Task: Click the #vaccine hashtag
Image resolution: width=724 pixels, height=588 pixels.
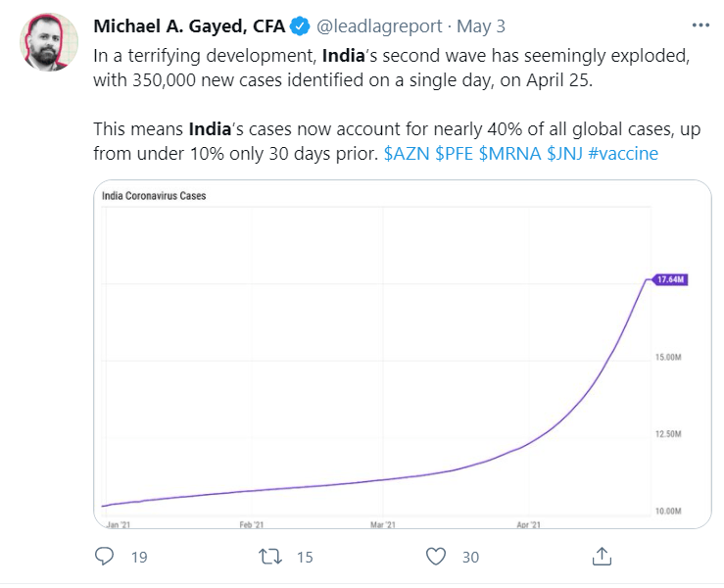Action: pyautogui.click(x=623, y=154)
